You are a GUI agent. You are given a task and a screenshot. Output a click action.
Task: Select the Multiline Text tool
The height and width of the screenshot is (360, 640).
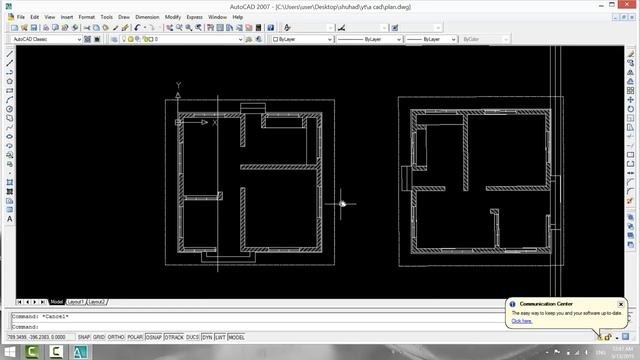[x=9, y=219]
